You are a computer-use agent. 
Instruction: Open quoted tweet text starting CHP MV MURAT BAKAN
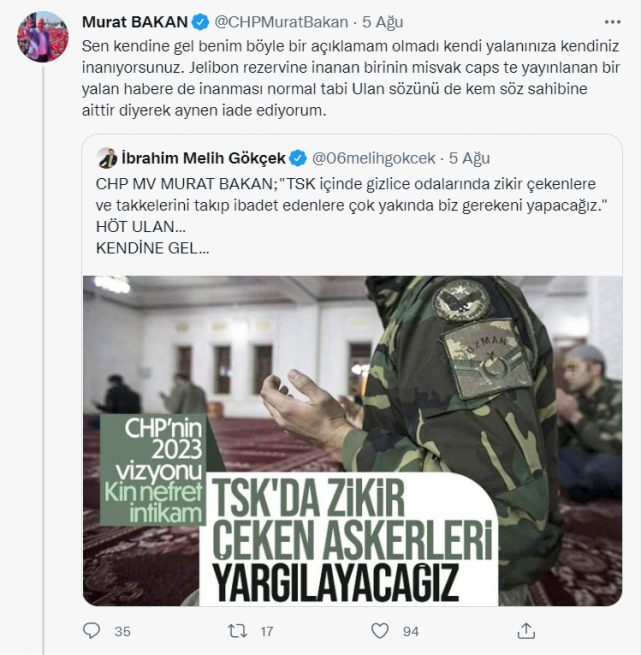click(x=351, y=216)
